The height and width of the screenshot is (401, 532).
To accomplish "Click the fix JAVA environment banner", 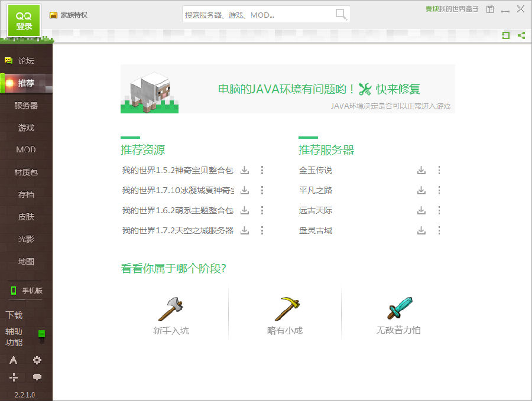I will pyautogui.click(x=288, y=89).
